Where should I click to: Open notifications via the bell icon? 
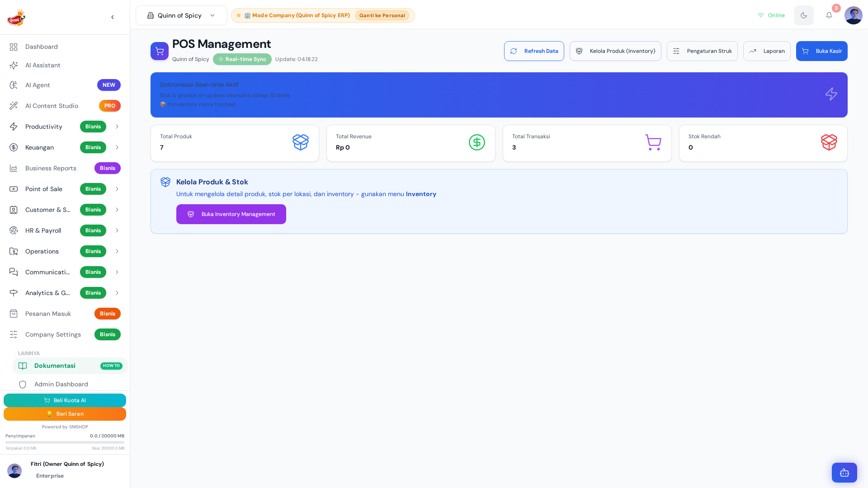tap(829, 15)
